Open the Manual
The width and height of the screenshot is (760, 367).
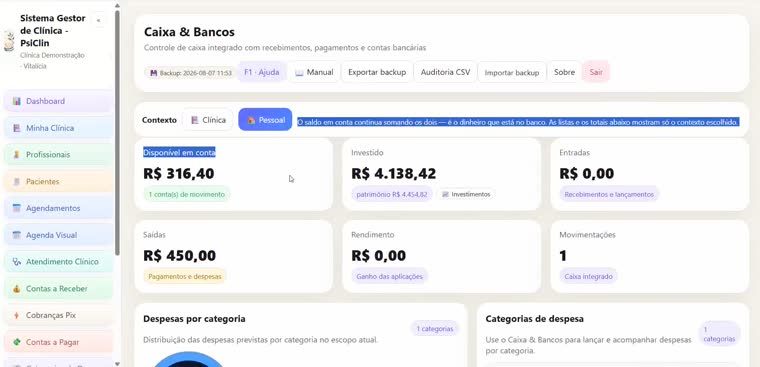[x=314, y=72]
